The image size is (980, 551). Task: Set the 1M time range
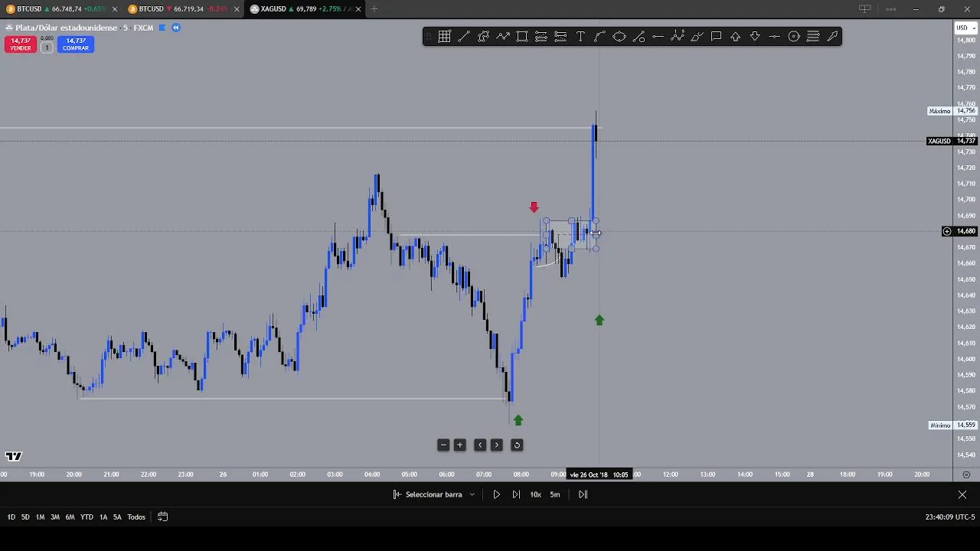coord(40,517)
